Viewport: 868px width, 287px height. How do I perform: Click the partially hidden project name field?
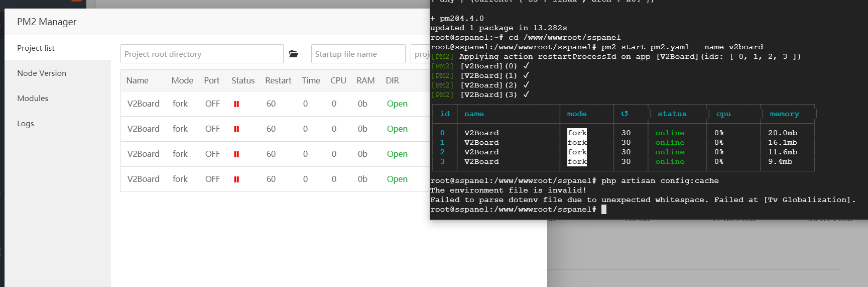point(420,54)
